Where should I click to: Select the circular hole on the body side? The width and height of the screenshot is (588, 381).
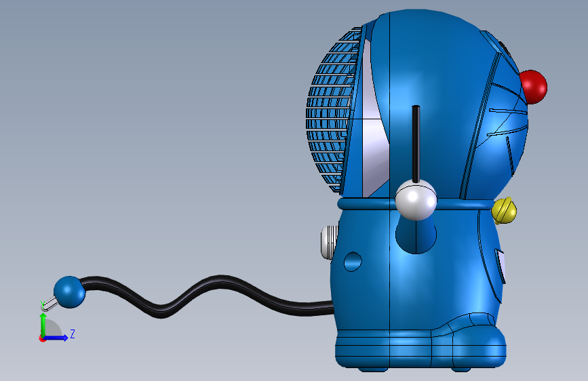pos(353,262)
